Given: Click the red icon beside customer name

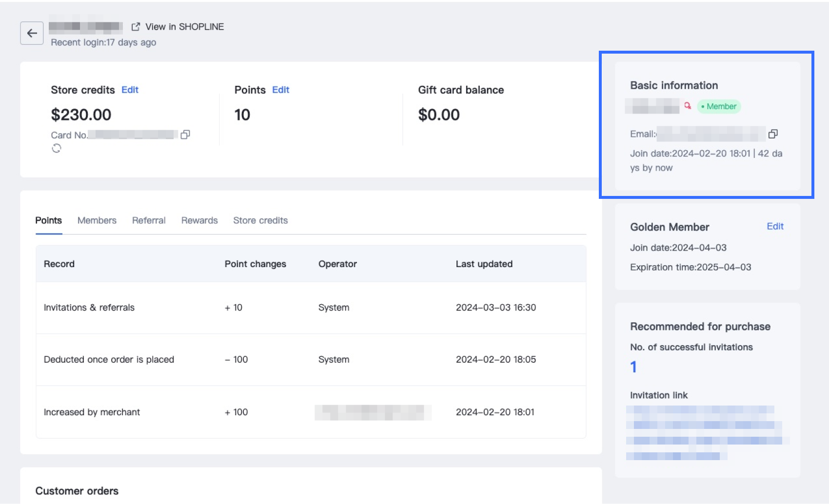Looking at the screenshot, I should coord(688,106).
